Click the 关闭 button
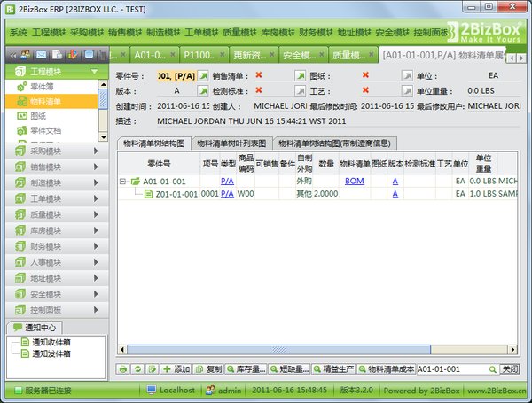This screenshot has height=403, width=532. pyautogui.click(x=510, y=369)
